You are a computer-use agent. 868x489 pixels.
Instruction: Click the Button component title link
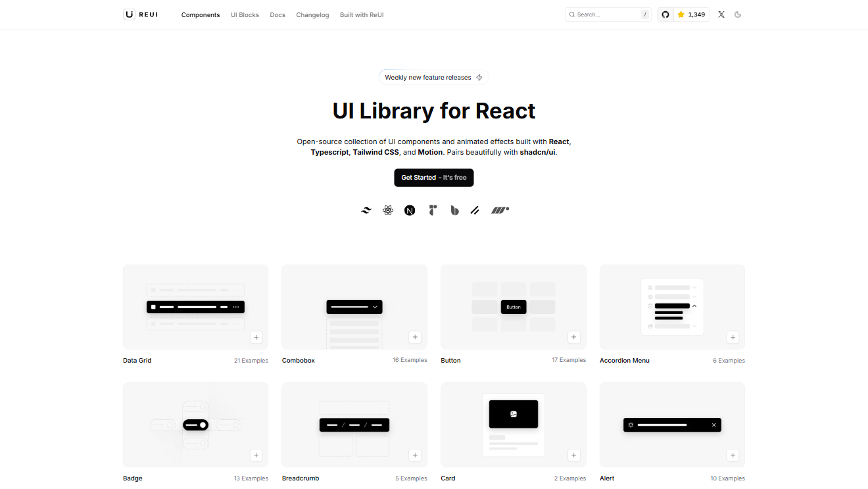pos(450,361)
